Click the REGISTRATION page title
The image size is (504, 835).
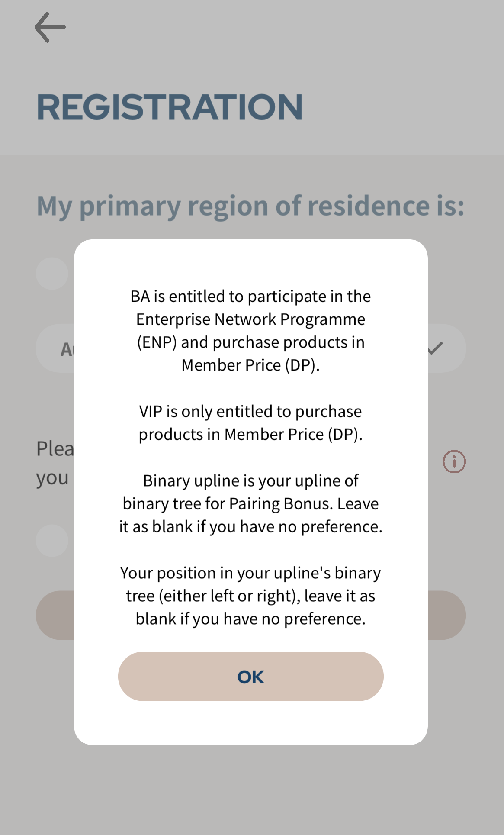click(170, 107)
